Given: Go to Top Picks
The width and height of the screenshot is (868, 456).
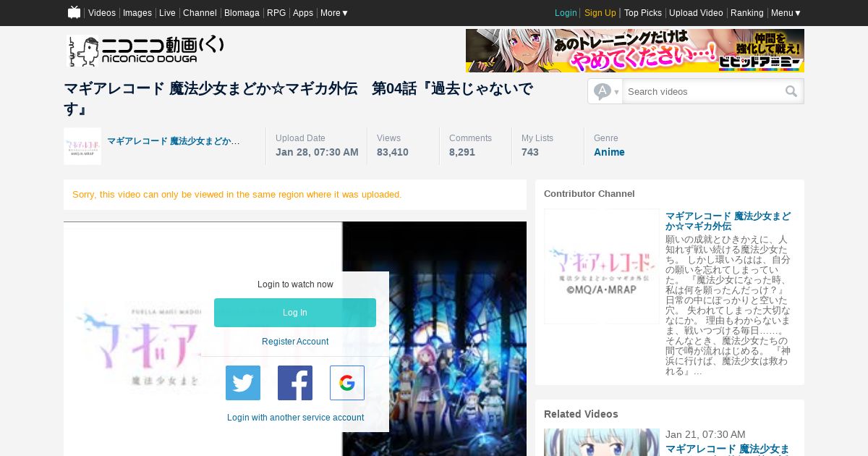Looking at the screenshot, I should tap(643, 13).
